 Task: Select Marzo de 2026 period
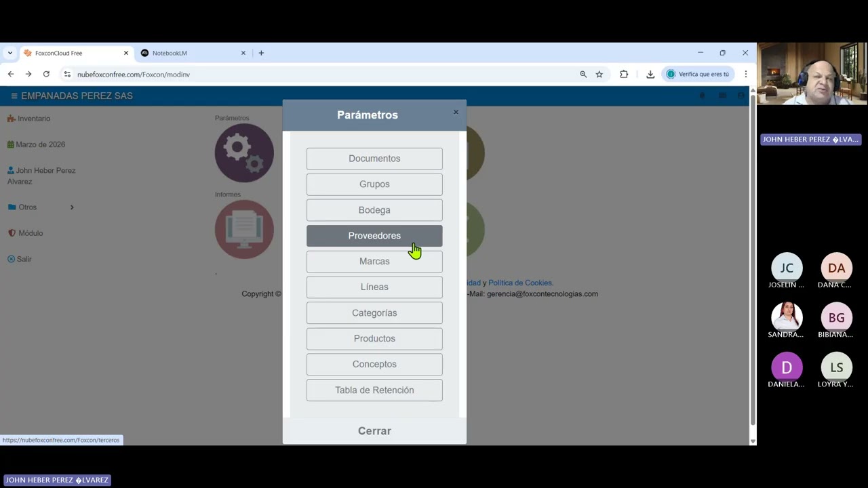coord(36,144)
